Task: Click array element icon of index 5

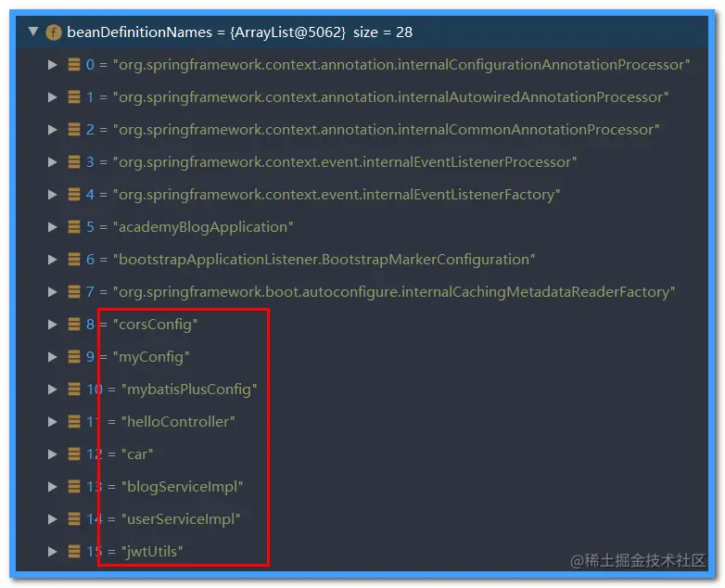Action: (x=74, y=226)
